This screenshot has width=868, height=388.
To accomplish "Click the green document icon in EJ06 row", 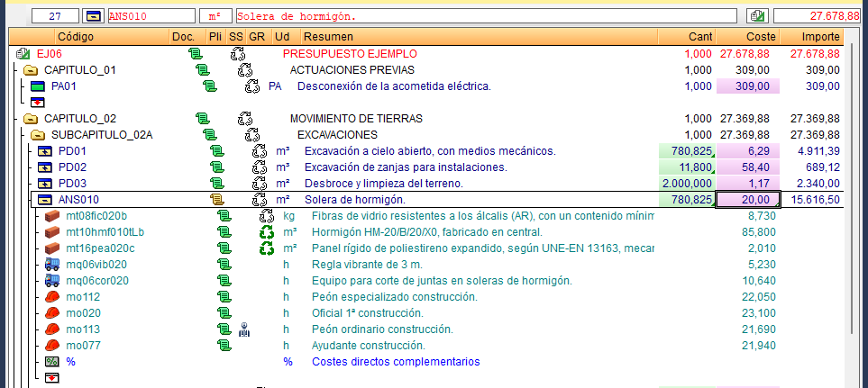I will [196, 54].
